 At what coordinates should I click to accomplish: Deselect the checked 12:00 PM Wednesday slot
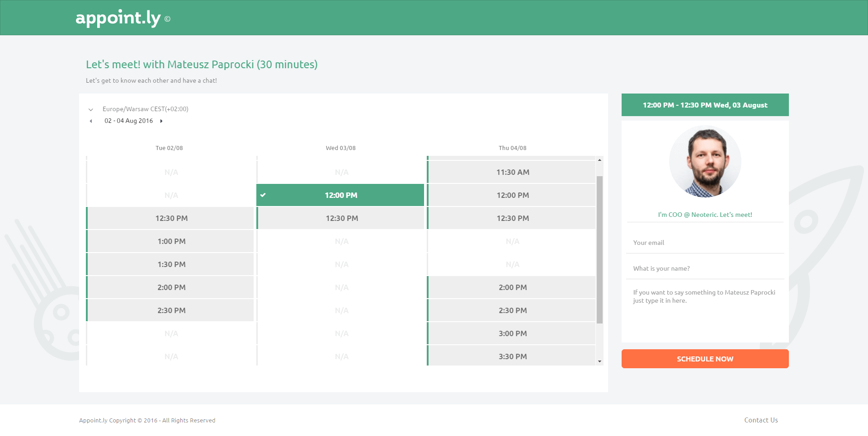click(x=340, y=195)
